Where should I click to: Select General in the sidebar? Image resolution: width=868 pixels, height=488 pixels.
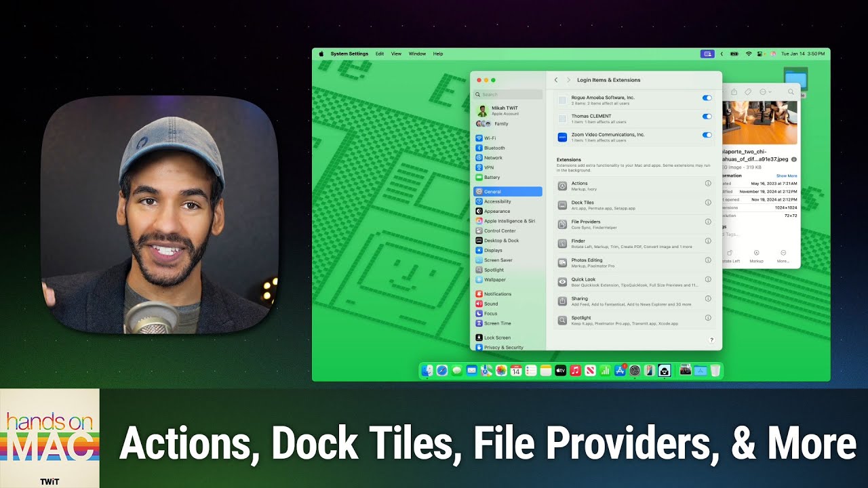[x=508, y=192]
